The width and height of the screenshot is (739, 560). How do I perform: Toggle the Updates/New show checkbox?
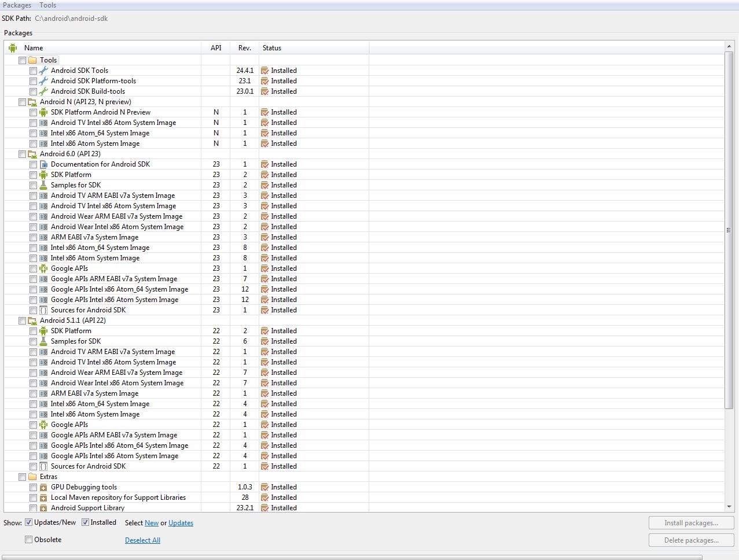pyautogui.click(x=28, y=522)
